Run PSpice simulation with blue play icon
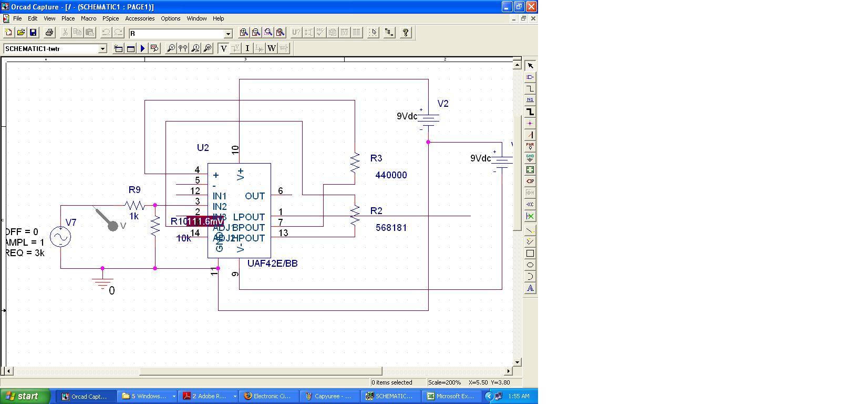 point(142,48)
